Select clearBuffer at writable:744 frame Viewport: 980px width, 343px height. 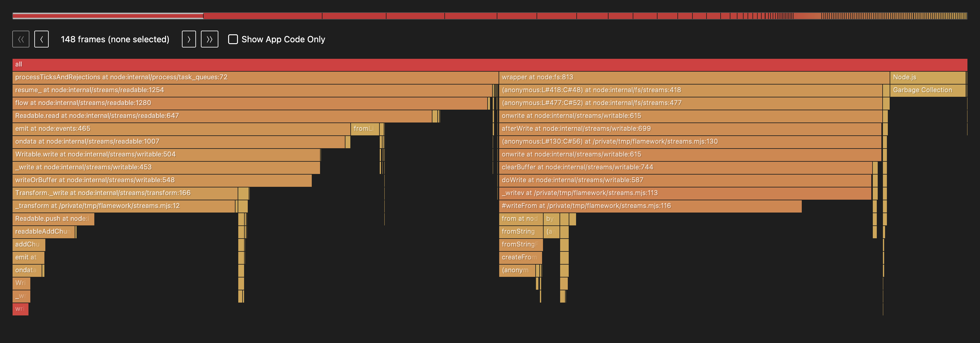686,168
